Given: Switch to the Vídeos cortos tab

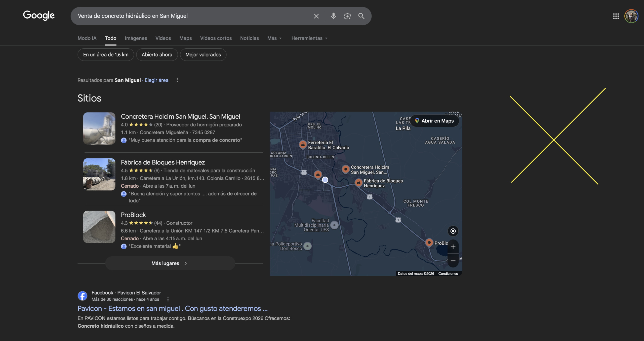Looking at the screenshot, I should [216, 38].
